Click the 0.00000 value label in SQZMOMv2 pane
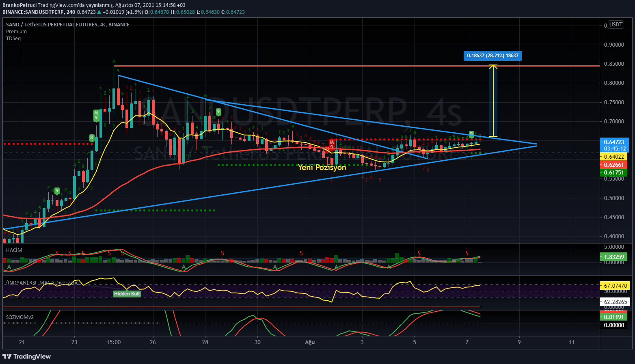The height and width of the screenshot is (364, 635). [613, 325]
